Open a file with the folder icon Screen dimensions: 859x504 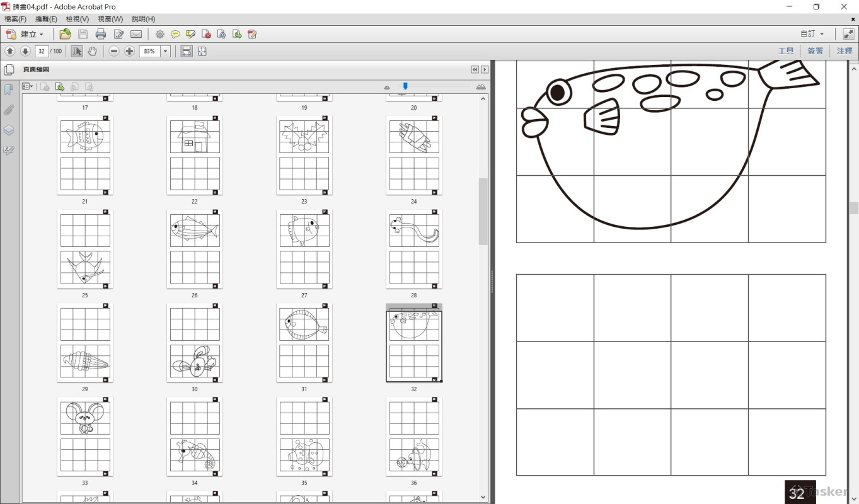(65, 34)
